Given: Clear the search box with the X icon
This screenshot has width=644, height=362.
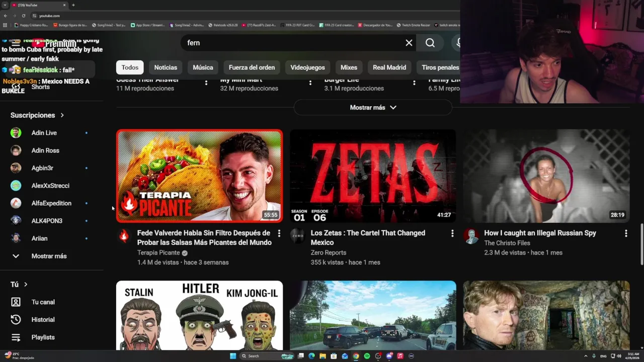Looking at the screenshot, I should tap(409, 43).
